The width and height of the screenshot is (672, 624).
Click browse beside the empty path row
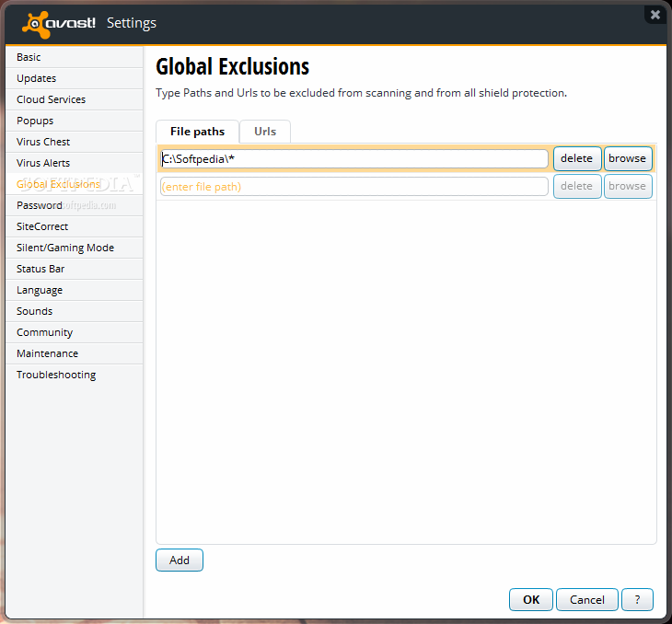(628, 186)
